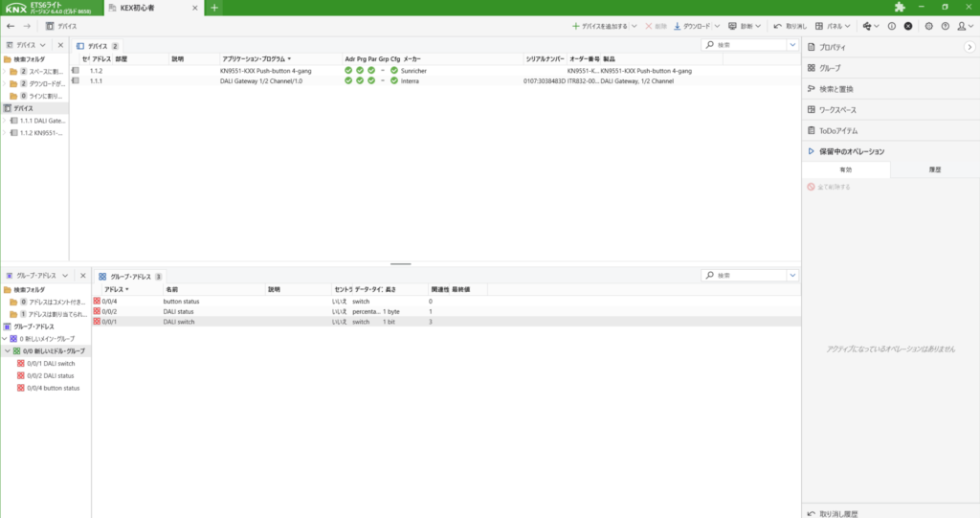Image resolution: width=980 pixels, height=518 pixels.
Task: Click the 取り消し undo button
Action: tap(790, 26)
